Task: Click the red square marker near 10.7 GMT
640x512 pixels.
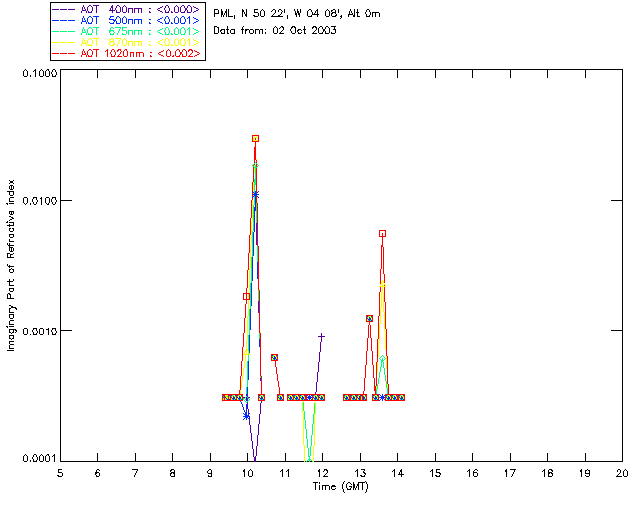Action: click(275, 357)
